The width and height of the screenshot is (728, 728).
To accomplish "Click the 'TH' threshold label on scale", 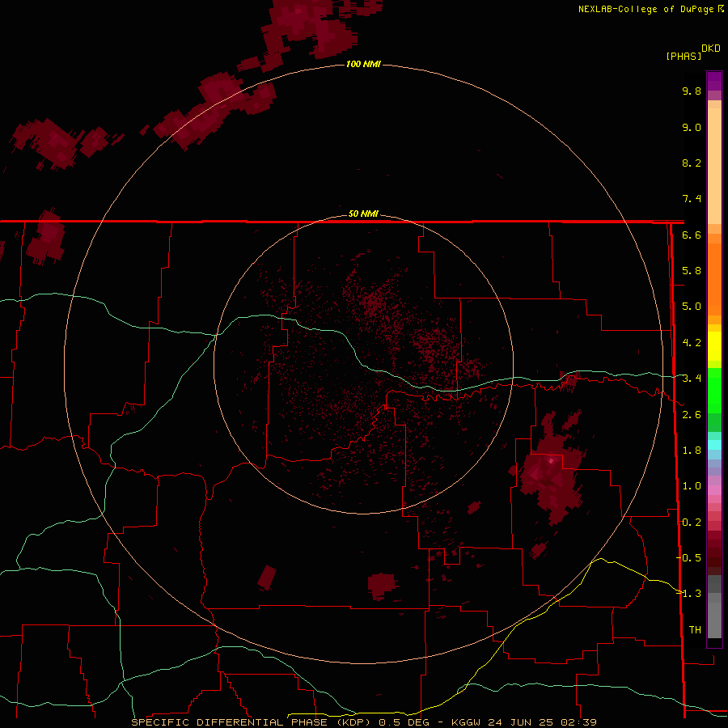I will click(x=695, y=630).
